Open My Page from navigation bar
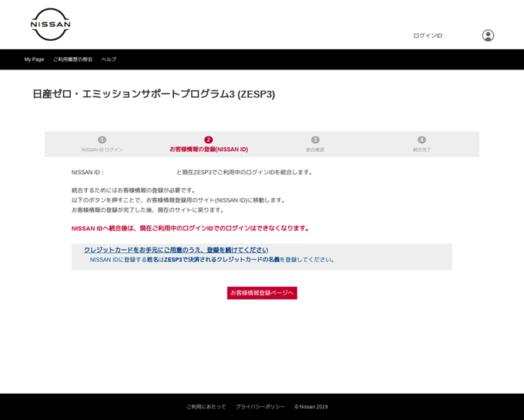The width and height of the screenshot is (524, 420). click(34, 59)
